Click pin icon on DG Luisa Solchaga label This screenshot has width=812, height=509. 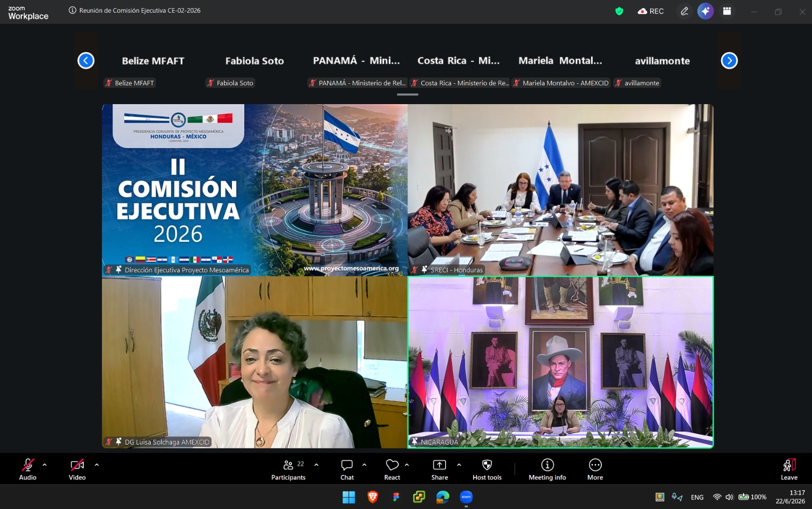pos(119,442)
